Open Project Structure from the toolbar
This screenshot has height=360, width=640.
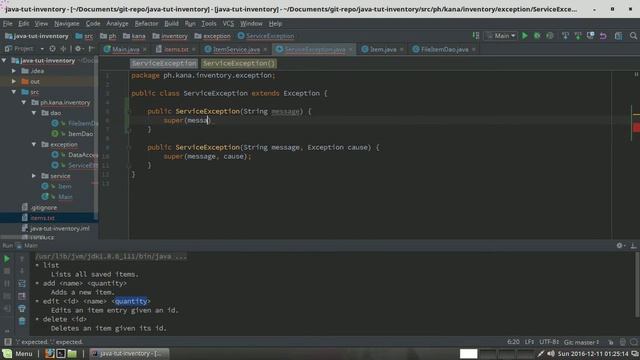(x=619, y=36)
